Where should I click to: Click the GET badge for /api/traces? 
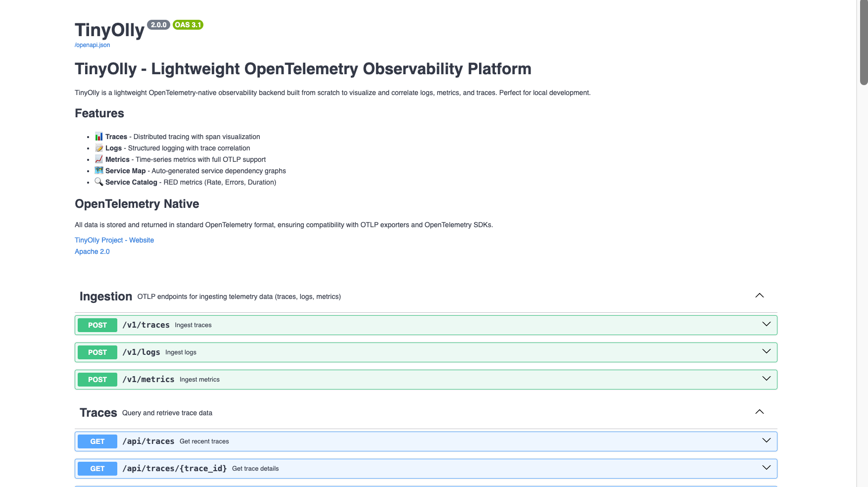[97, 441]
